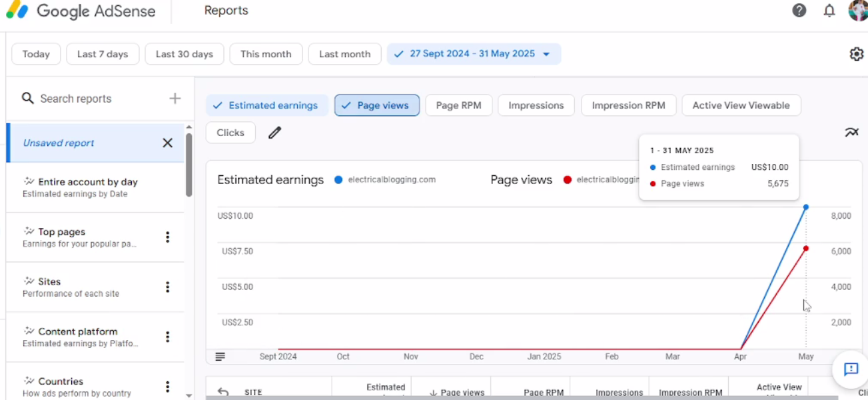Enable the Impressions metric chip

pos(536,105)
